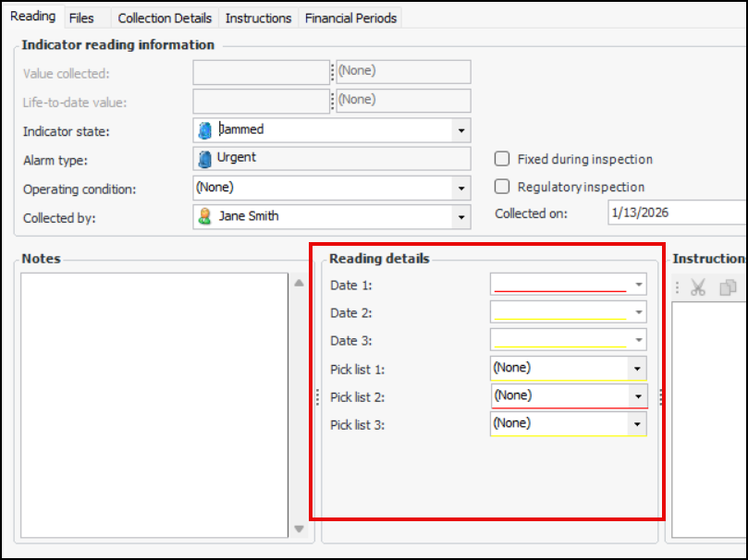Click the Cut scissors icon in Instructions
748x560 pixels.
698,288
